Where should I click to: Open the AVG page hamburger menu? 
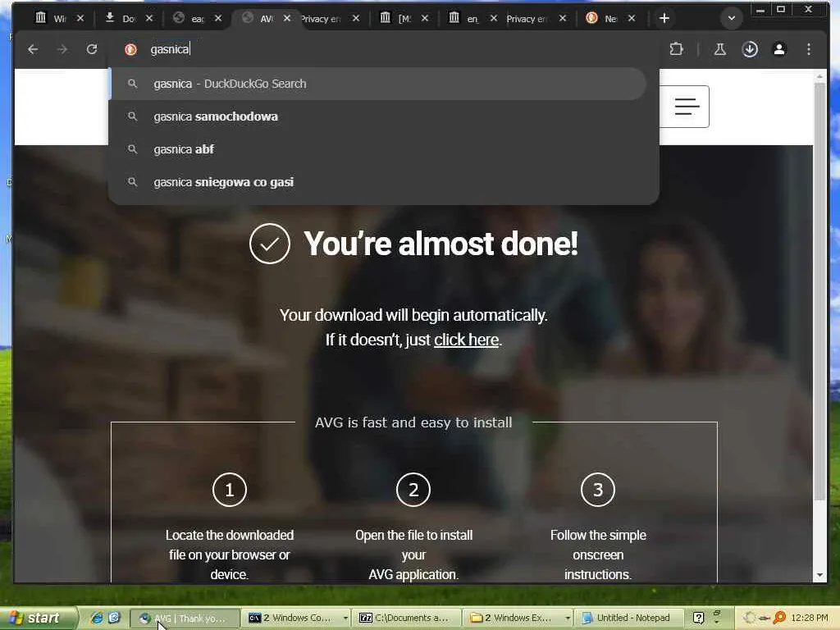coord(686,106)
